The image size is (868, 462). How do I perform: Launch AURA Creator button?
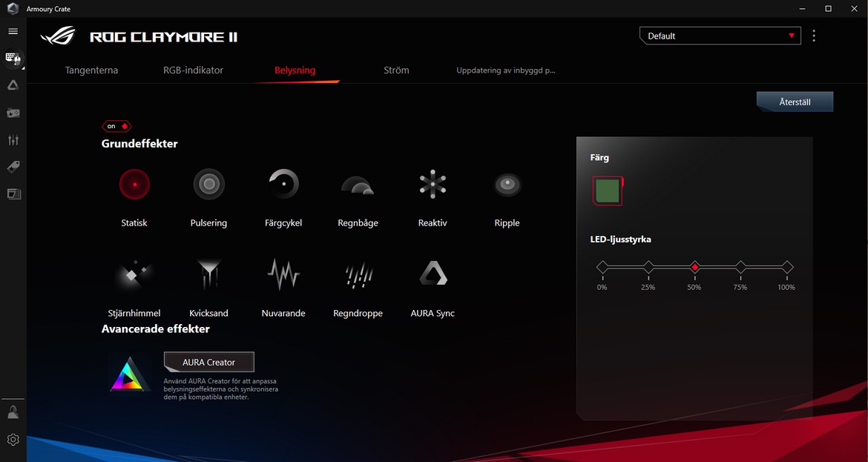(x=208, y=362)
